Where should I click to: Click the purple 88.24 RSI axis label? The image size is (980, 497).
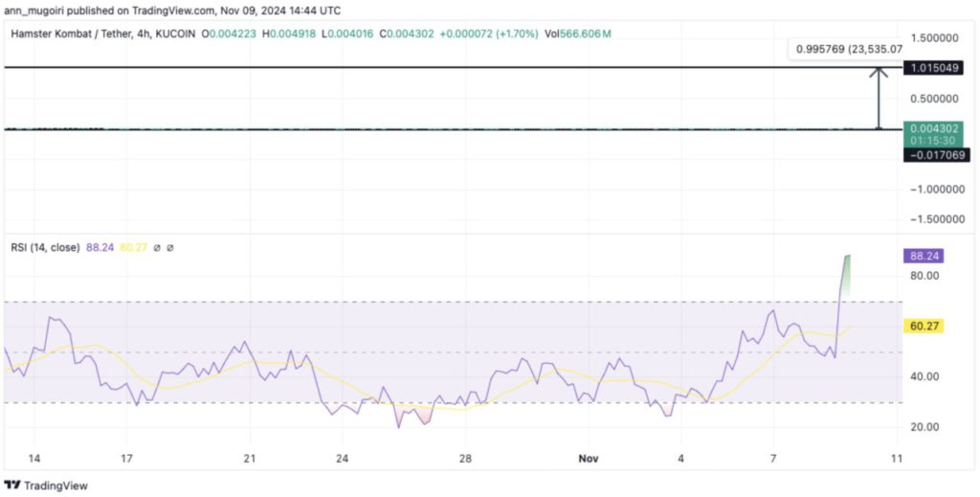point(924,256)
